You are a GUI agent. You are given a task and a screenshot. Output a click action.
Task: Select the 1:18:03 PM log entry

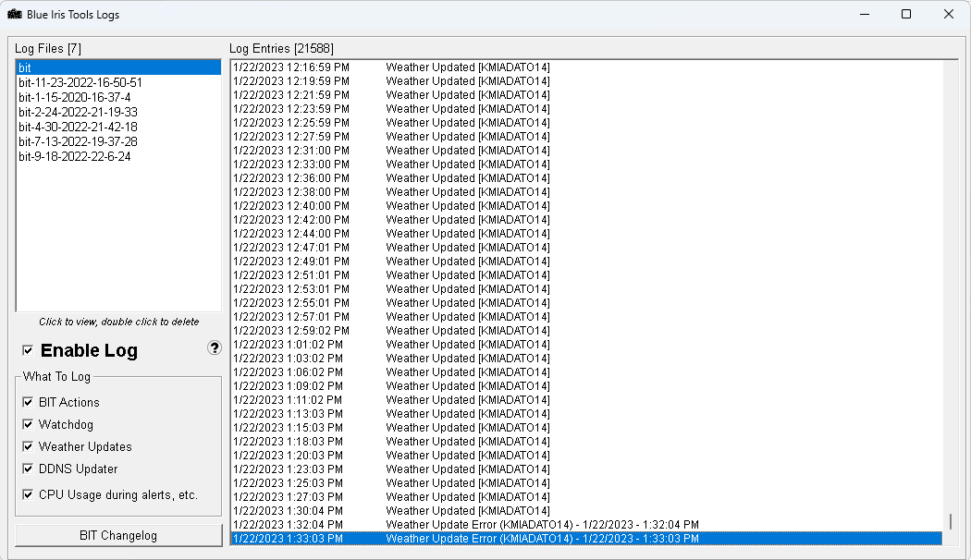click(x=586, y=441)
